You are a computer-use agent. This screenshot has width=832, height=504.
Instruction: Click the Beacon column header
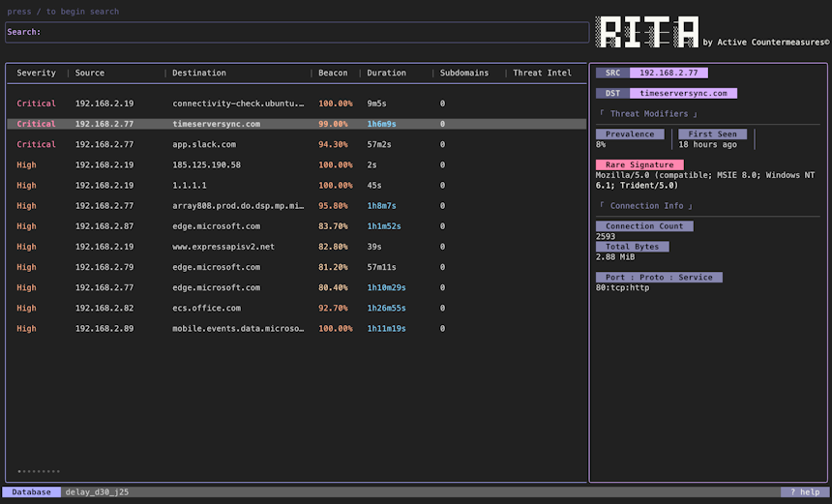[333, 73]
